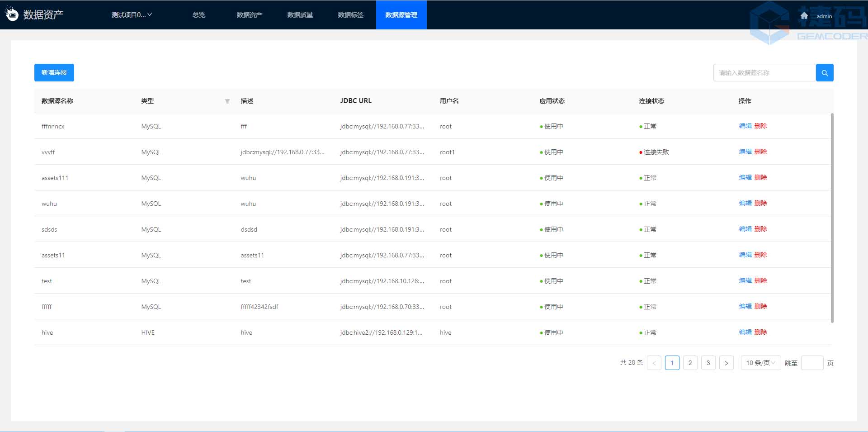868x432 pixels.
Task: Open the type column filter icon
Action: (227, 101)
